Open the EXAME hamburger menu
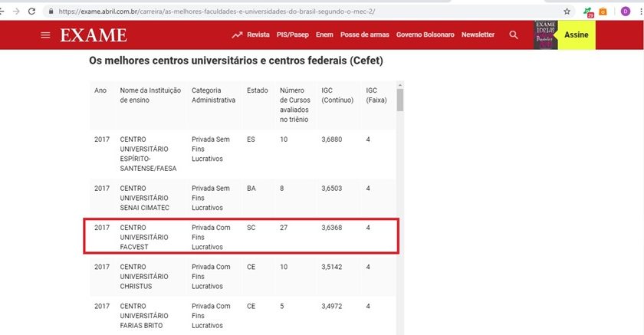The image size is (644, 335). click(45, 35)
